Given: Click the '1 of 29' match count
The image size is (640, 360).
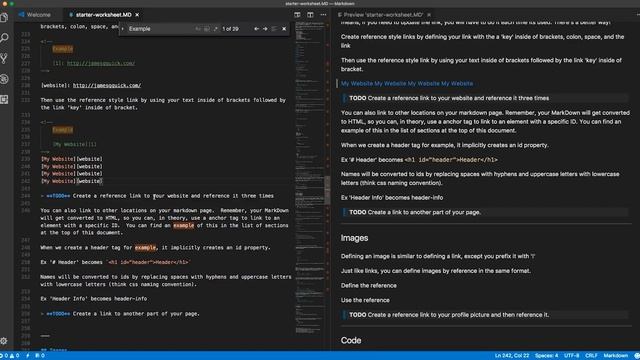Looking at the screenshot, I should coord(231,29).
